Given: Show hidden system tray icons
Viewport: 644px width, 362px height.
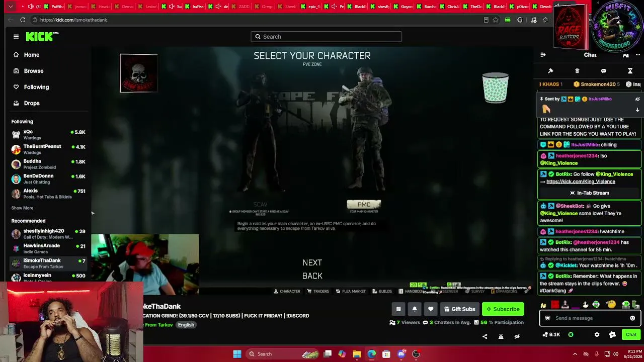Looking at the screenshot, I should [575, 354].
